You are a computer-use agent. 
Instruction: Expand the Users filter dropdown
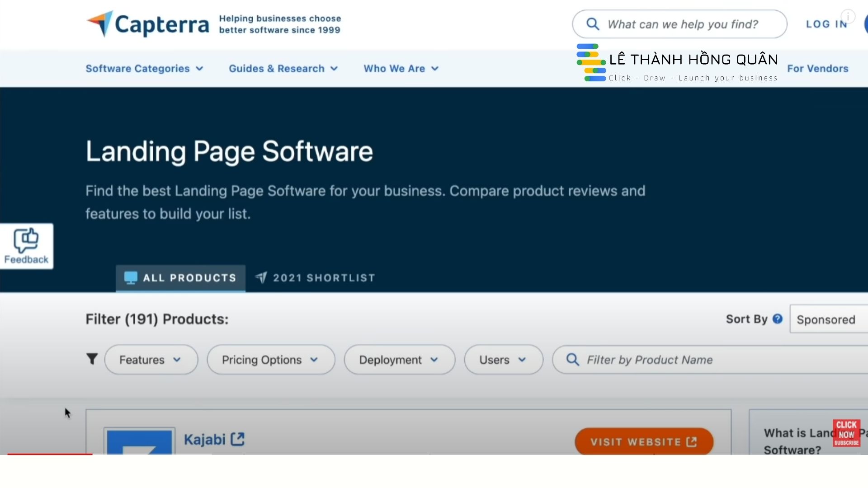pos(503,360)
